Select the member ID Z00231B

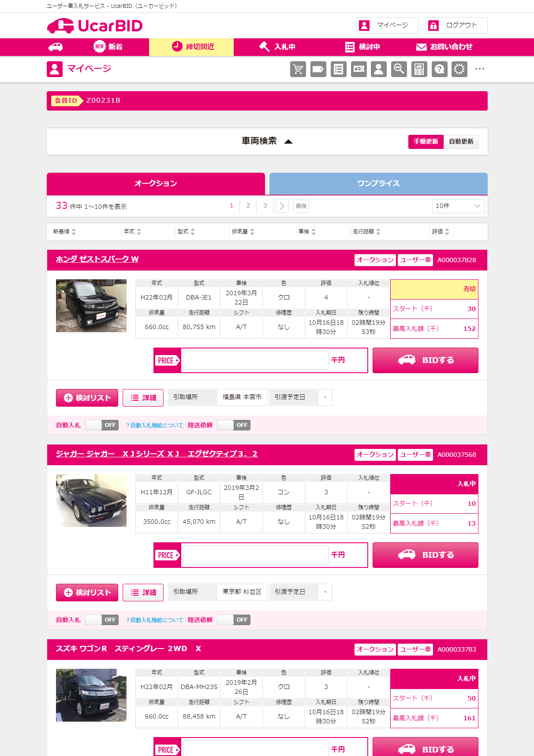[104, 100]
